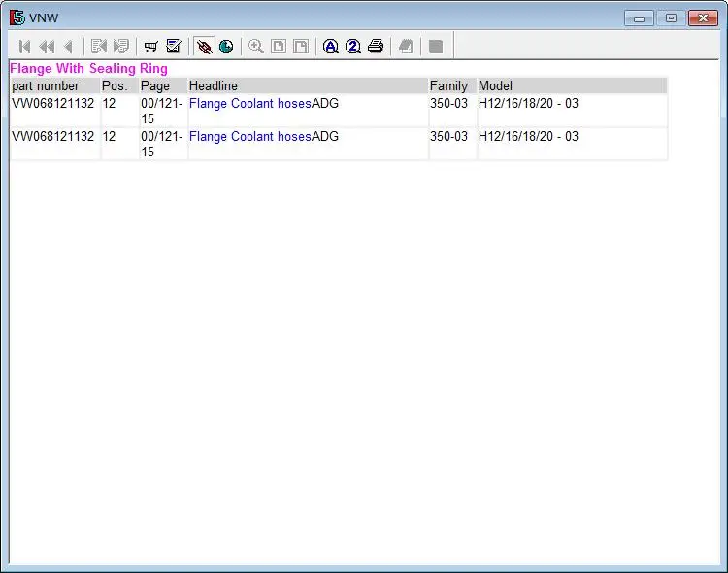
Task: Click the magnifier with letter A
Action: [x=331, y=47]
